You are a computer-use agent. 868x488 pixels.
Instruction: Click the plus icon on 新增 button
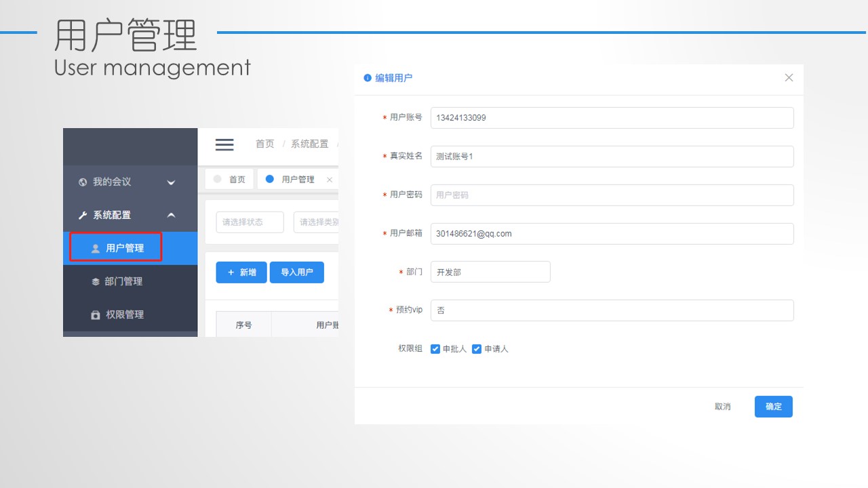click(x=231, y=272)
